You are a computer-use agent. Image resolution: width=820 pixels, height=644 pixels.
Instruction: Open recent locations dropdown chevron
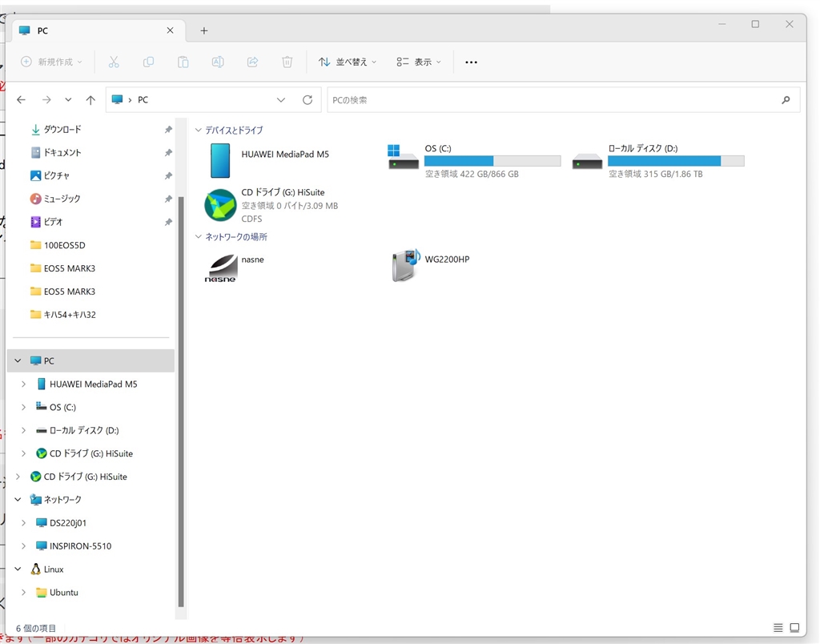(69, 99)
